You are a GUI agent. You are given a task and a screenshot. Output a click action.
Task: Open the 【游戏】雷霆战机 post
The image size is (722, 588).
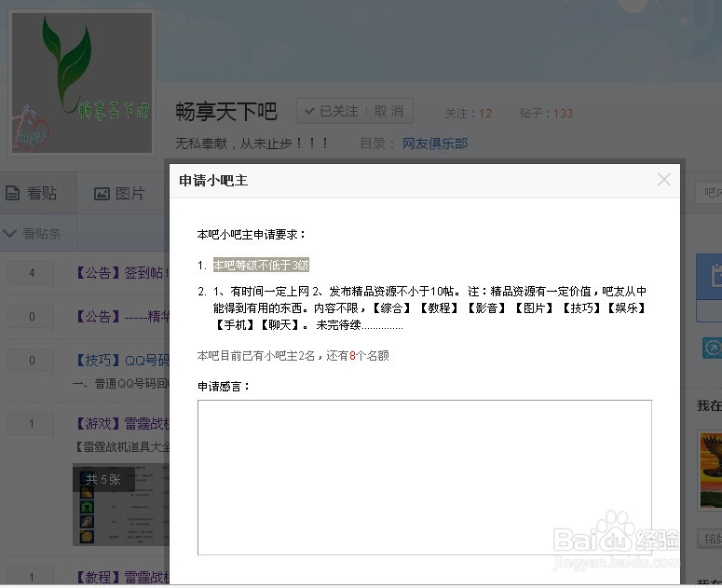(121, 423)
